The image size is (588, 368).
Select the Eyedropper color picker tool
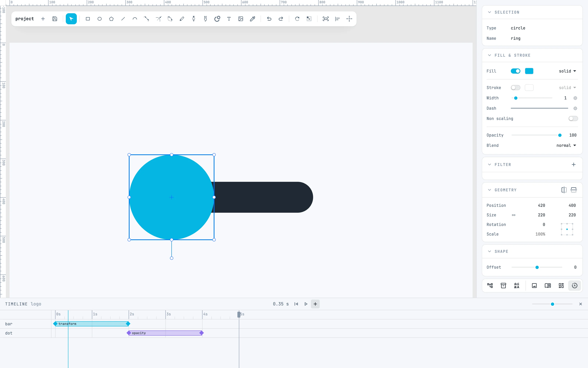pos(252,19)
